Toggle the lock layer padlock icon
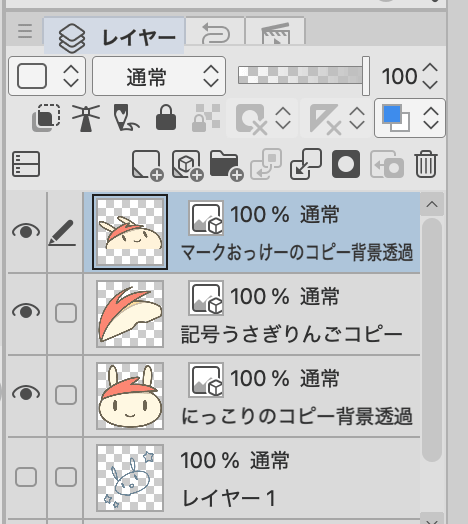The image size is (468, 524). (166, 118)
